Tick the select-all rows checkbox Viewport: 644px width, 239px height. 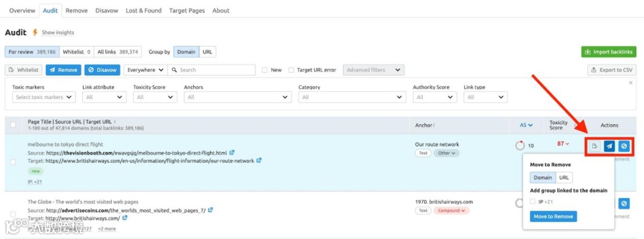pos(13,125)
